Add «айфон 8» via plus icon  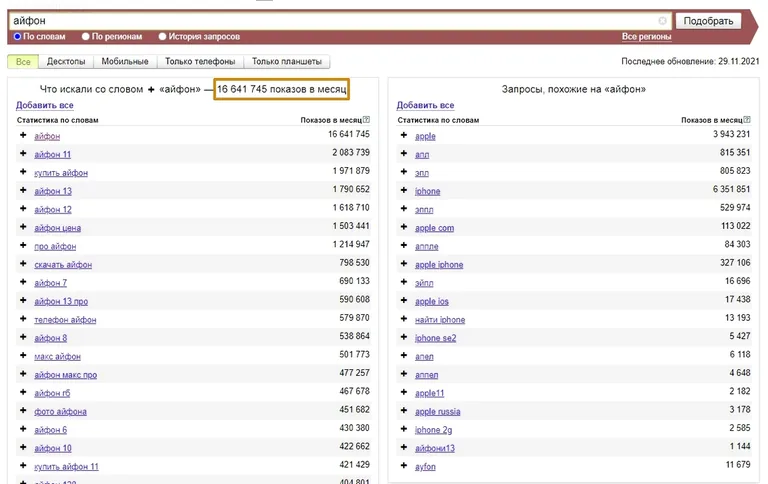[23, 337]
